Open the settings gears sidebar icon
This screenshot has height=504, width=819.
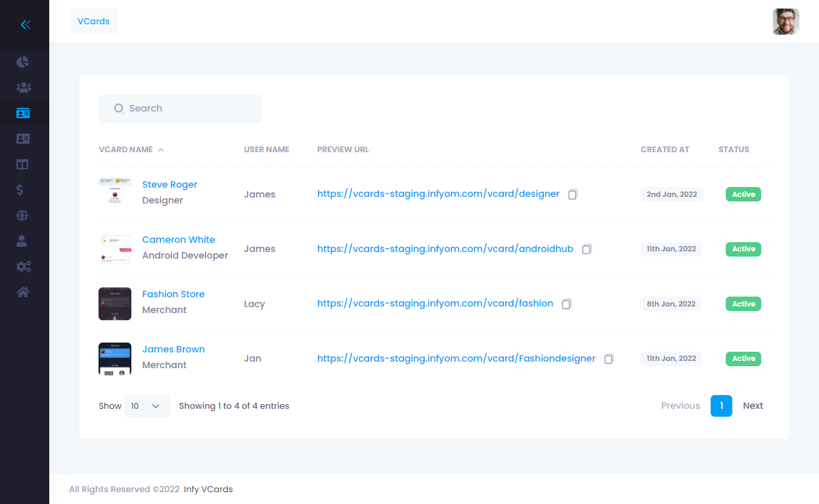[23, 267]
